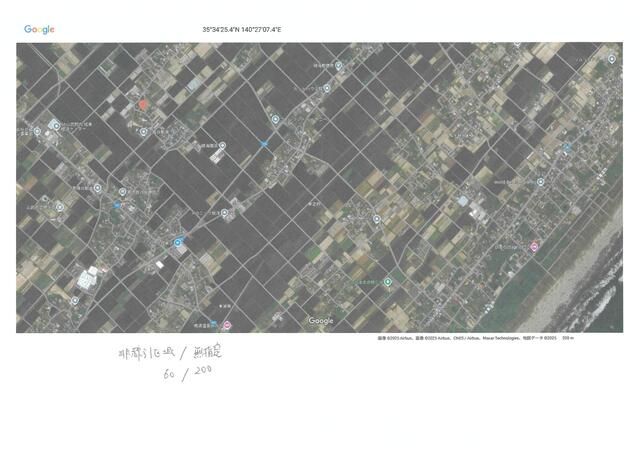Open the place marker directly below the red pin
640x452 pixels.
144,132
